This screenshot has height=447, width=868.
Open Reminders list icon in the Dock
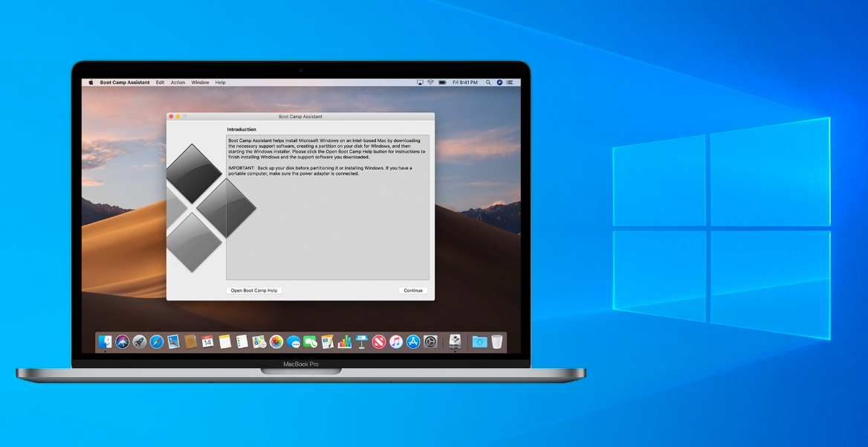(242, 342)
